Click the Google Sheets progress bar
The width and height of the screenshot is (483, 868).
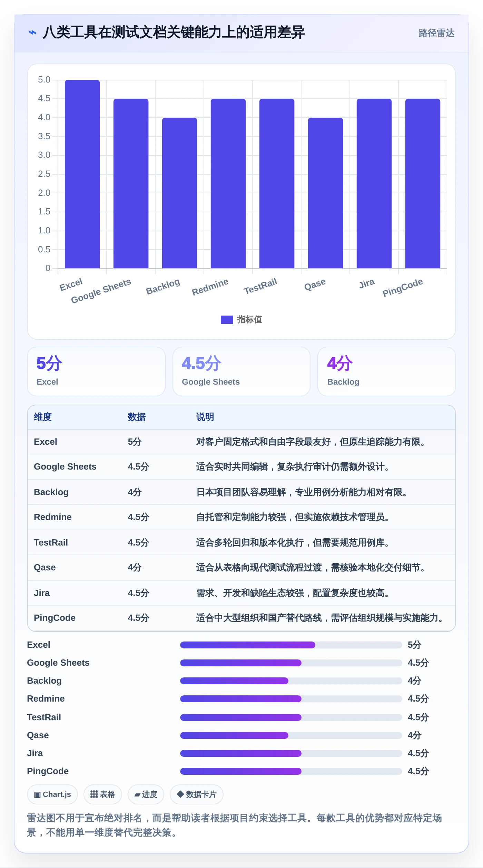pyautogui.click(x=291, y=663)
